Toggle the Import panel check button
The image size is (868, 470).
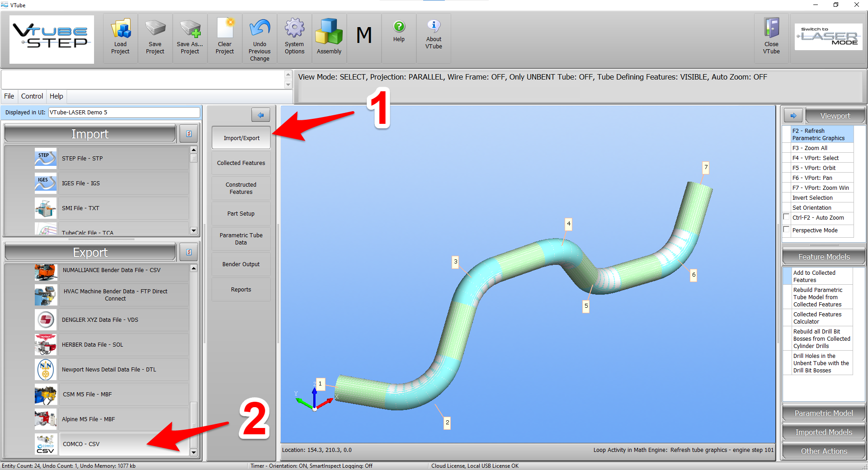pyautogui.click(x=189, y=134)
